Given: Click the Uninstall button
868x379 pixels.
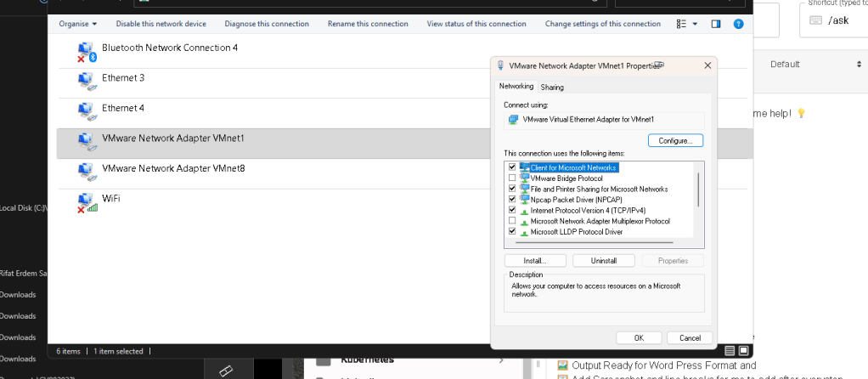Looking at the screenshot, I should tap(604, 260).
